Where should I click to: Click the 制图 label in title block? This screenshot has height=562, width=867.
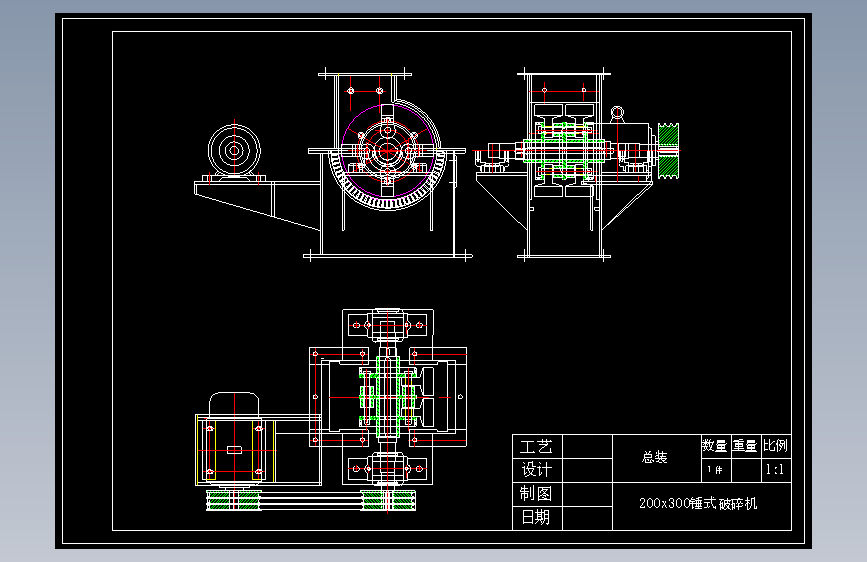536,493
